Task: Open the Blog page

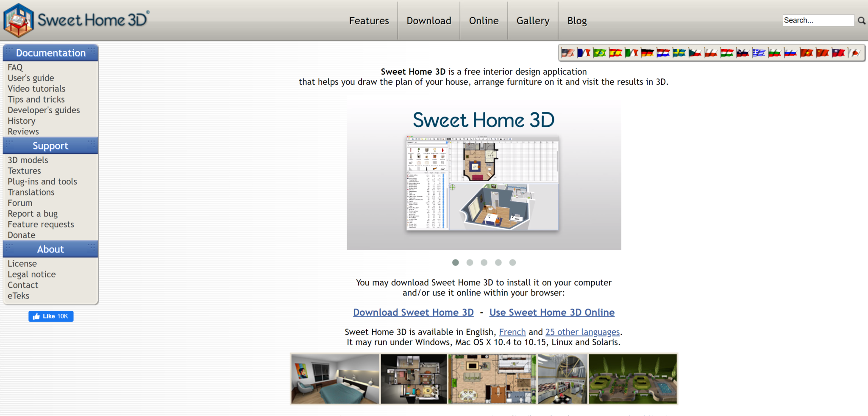Action: [x=577, y=20]
